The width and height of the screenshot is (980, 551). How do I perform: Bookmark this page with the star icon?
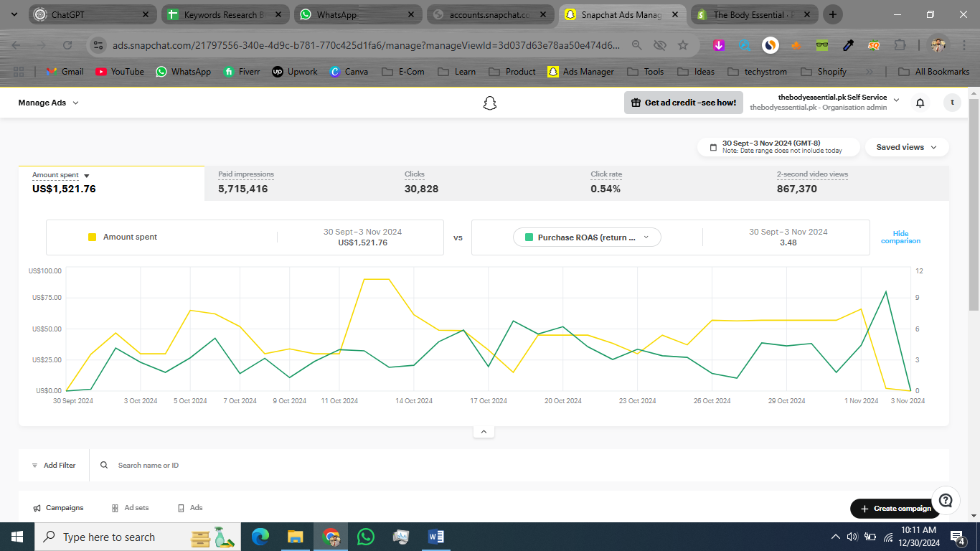tap(683, 45)
